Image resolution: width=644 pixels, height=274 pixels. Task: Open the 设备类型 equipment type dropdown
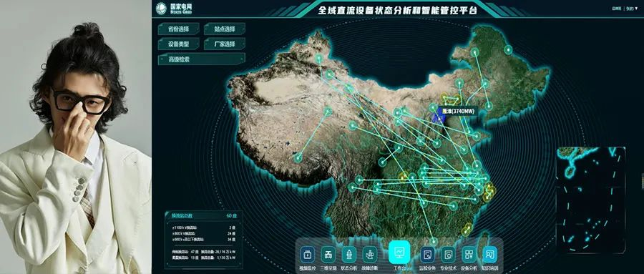tap(179, 44)
